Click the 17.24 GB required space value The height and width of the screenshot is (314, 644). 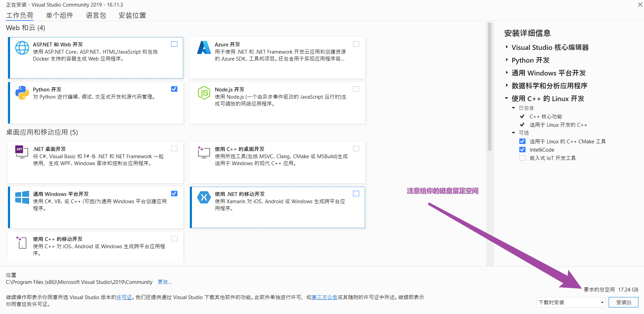(x=628, y=290)
